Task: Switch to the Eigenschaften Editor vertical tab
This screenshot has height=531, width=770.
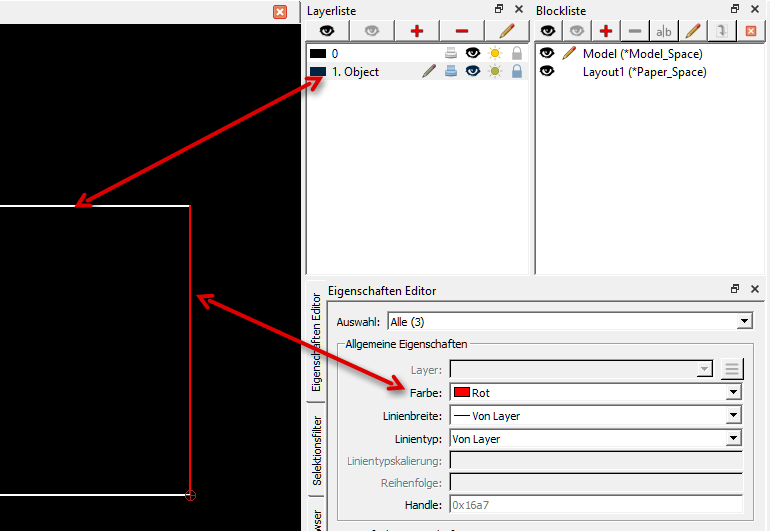Action: (x=316, y=342)
